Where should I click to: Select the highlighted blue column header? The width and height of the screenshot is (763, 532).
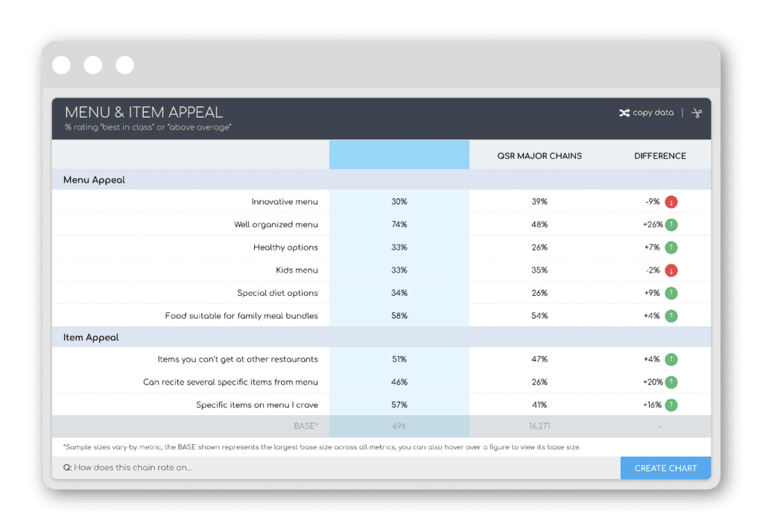point(399,154)
